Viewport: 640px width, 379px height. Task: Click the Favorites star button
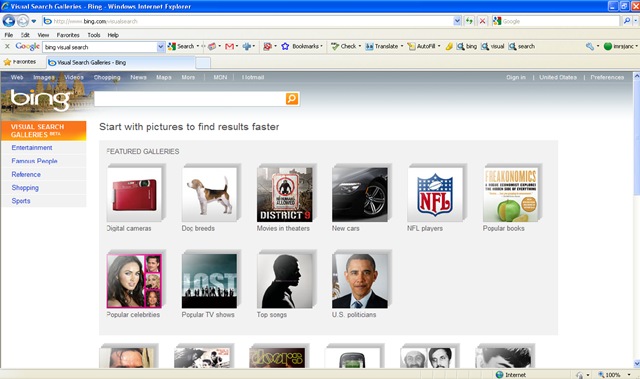[20, 62]
